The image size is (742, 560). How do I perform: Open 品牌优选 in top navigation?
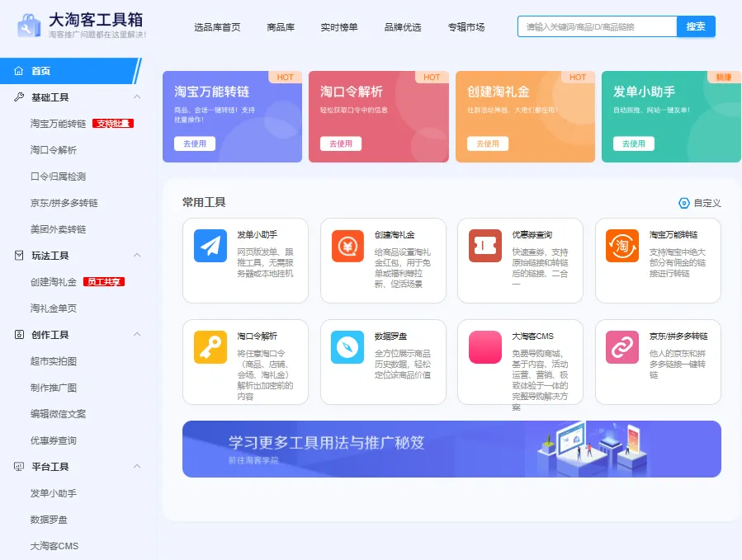403,27
